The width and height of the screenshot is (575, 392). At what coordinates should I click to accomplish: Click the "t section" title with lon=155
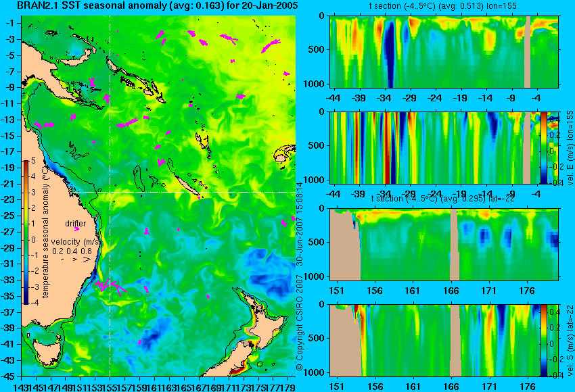tap(444, 6)
